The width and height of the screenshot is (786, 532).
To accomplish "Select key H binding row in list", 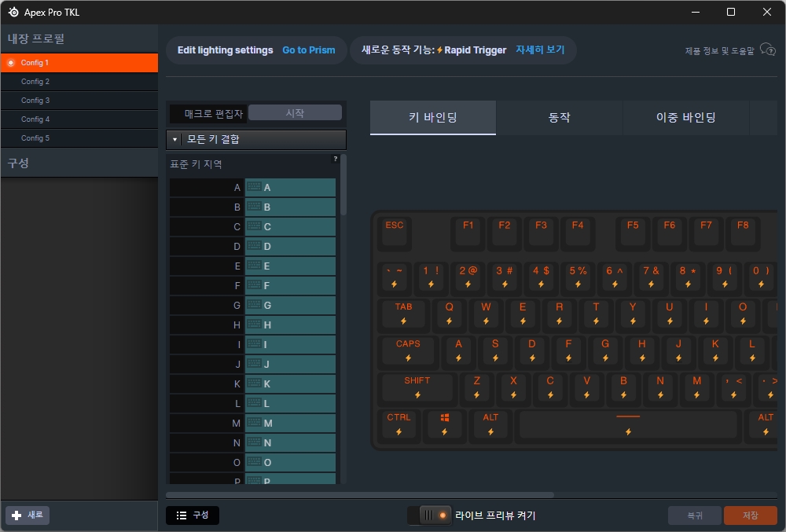I will tap(252, 325).
